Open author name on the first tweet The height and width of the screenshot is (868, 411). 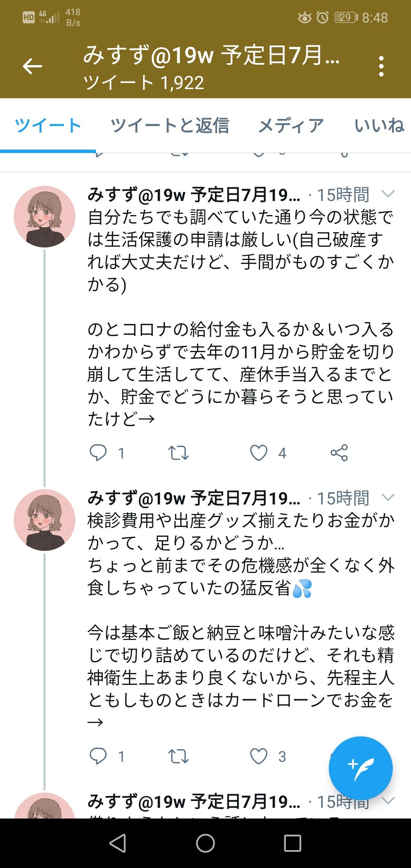tap(194, 195)
